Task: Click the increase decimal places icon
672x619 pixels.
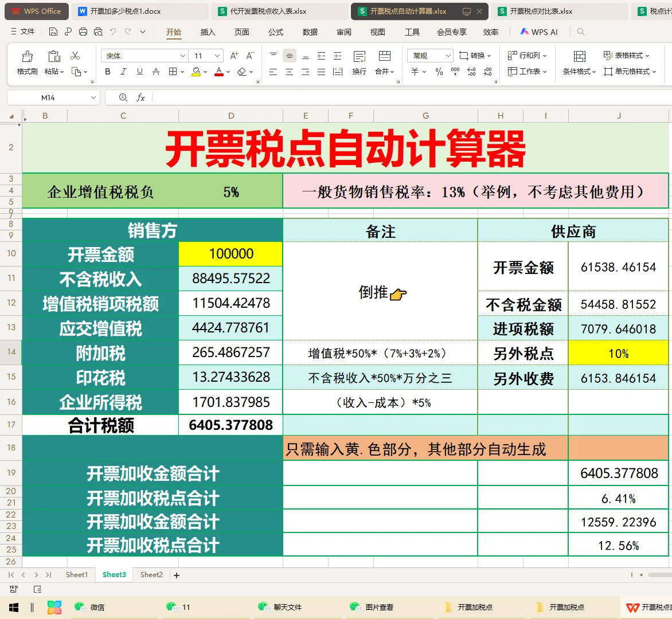Action: pos(471,72)
